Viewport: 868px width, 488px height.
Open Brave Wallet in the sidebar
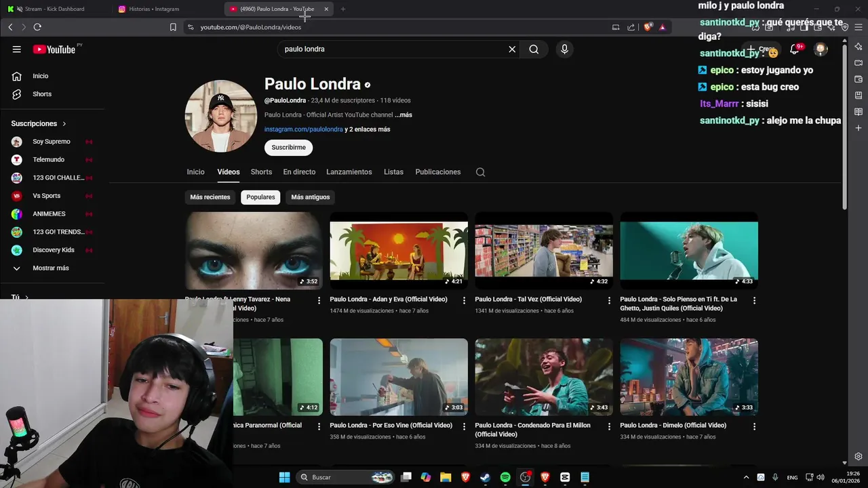(859, 79)
